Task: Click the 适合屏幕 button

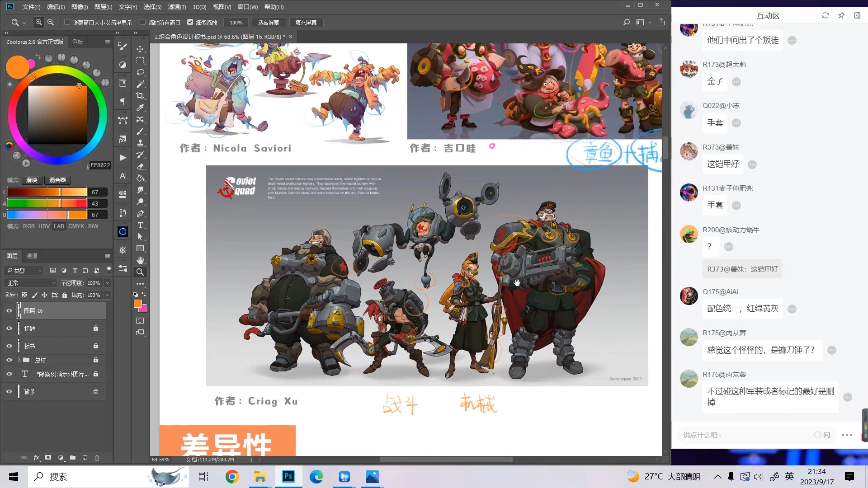Action: [x=269, y=23]
